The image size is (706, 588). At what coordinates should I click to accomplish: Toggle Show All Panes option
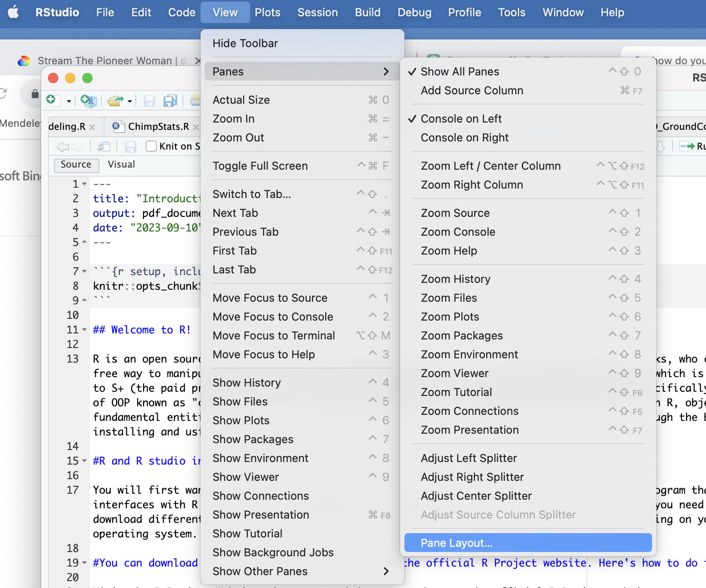(460, 72)
